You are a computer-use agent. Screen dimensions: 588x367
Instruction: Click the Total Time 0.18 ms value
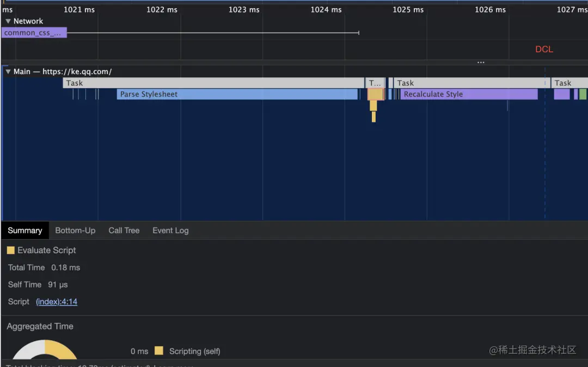(66, 268)
